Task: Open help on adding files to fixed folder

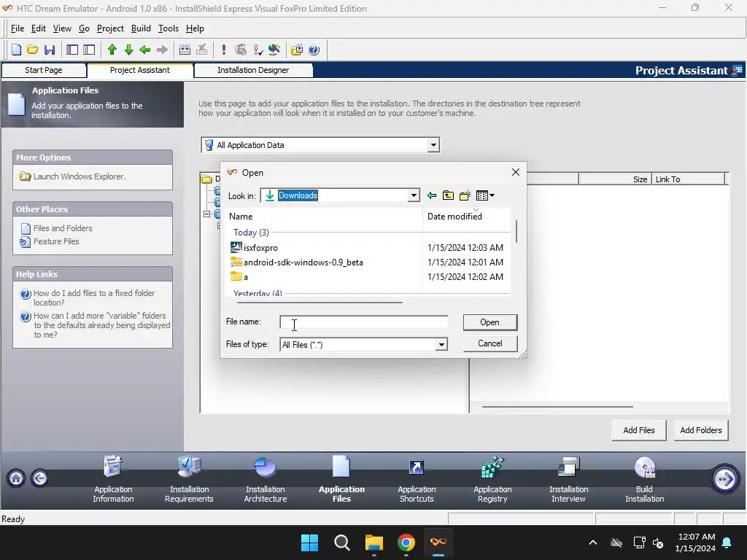Action: click(x=94, y=297)
